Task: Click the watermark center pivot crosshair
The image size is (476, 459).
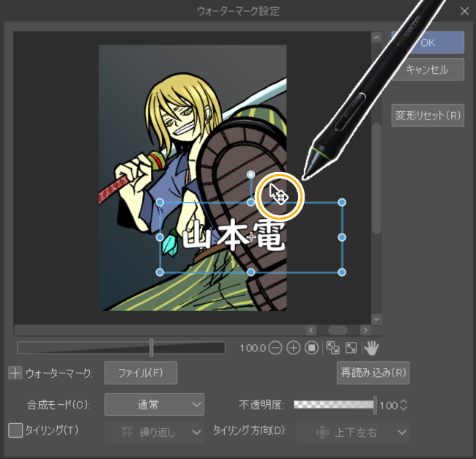Action: point(251,237)
